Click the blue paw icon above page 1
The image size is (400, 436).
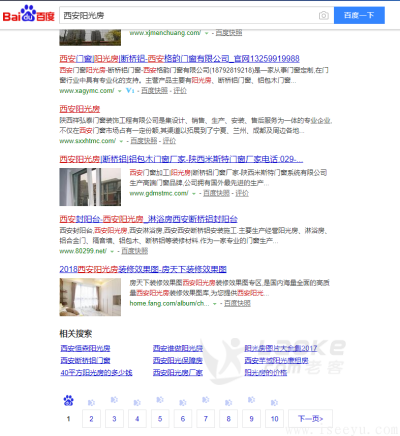coord(69,401)
